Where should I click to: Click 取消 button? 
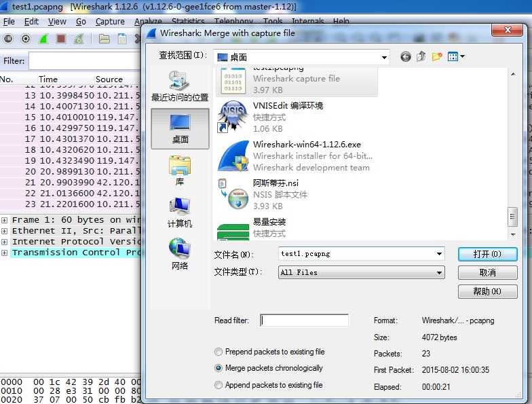pyautogui.click(x=487, y=273)
